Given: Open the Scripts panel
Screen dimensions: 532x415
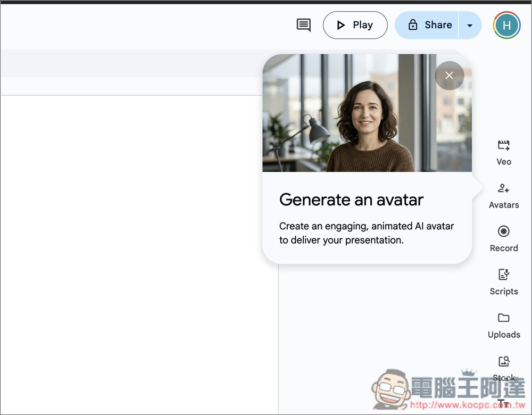Looking at the screenshot, I should 504,283.
